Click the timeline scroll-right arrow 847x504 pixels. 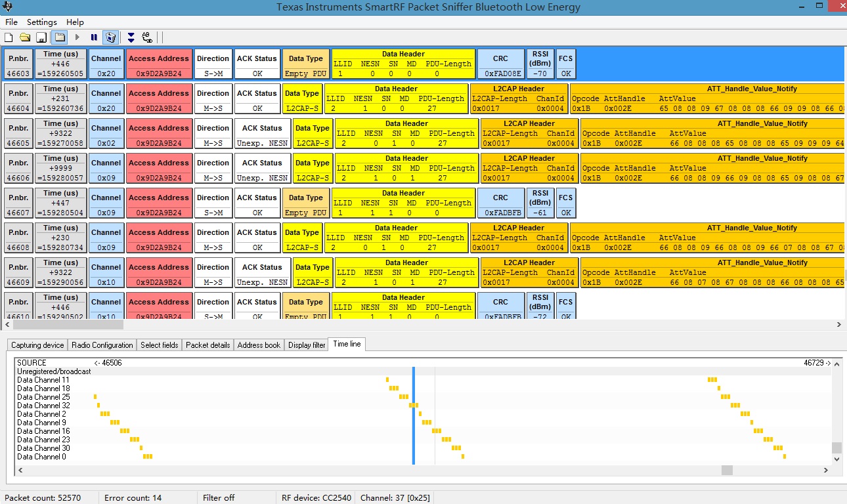pos(827,470)
